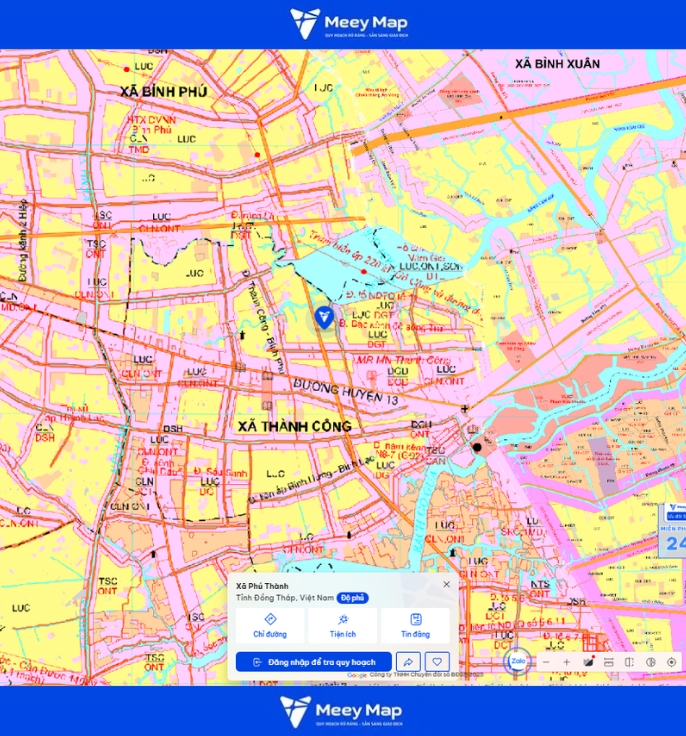Image resolution: width=686 pixels, height=736 pixels.
Task: Click the Độ phủ badge
Action: click(x=353, y=598)
